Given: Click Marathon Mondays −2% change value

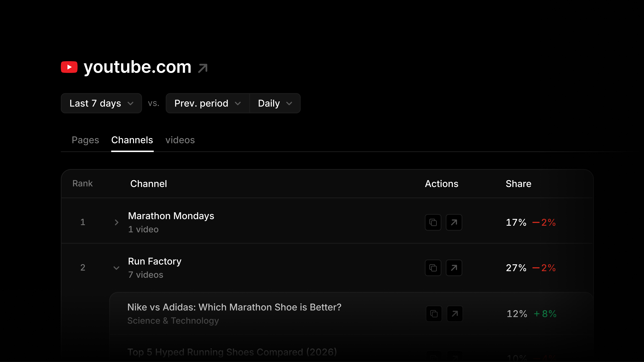Looking at the screenshot, I should point(544,222).
